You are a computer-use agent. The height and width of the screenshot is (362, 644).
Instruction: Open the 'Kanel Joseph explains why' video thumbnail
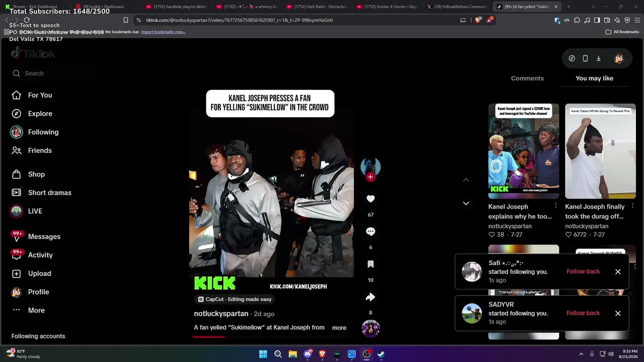[x=523, y=151]
